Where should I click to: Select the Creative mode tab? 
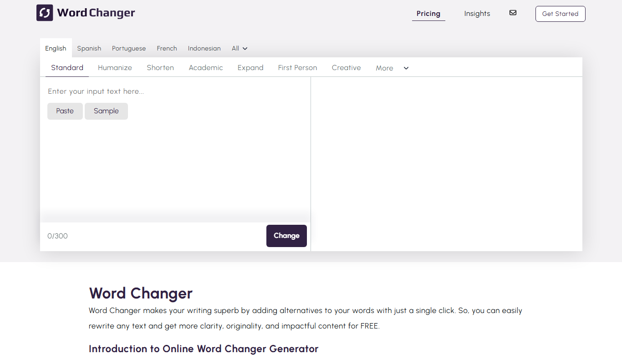click(x=346, y=67)
